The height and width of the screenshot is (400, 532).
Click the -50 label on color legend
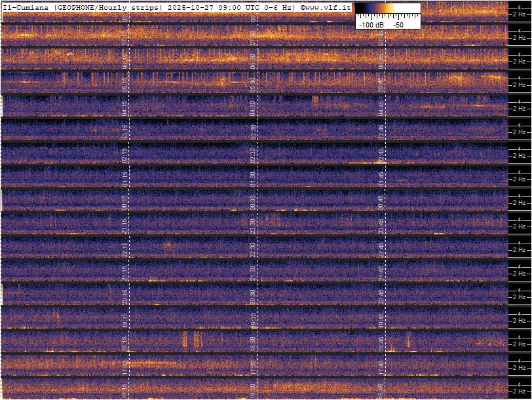[398, 24]
